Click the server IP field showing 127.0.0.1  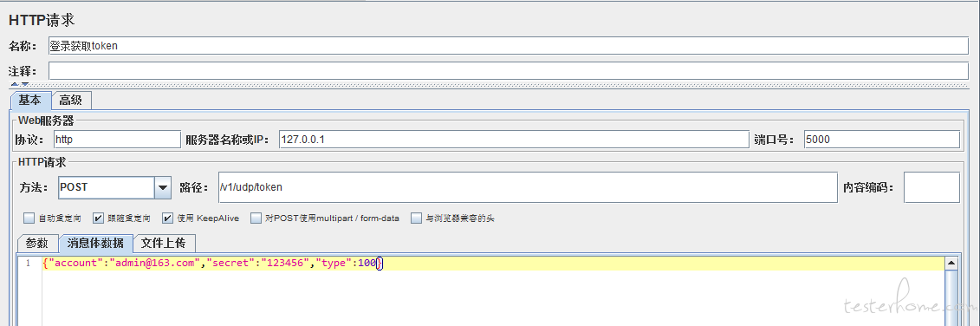click(x=513, y=140)
